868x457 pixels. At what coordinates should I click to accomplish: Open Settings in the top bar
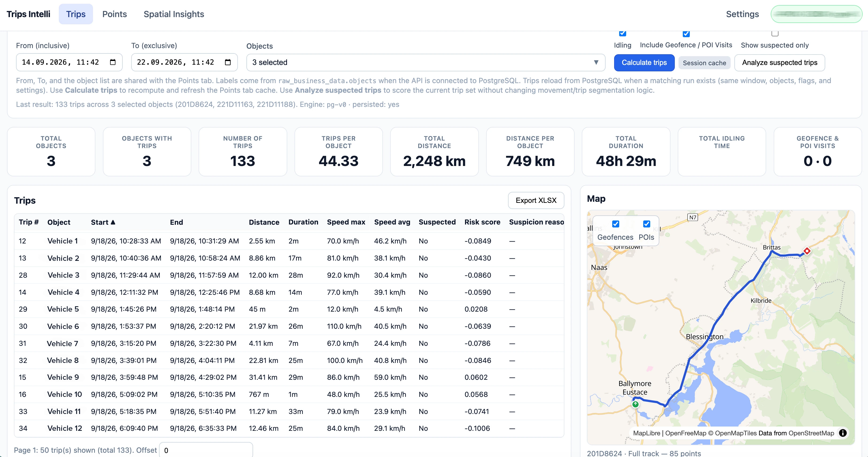(742, 14)
